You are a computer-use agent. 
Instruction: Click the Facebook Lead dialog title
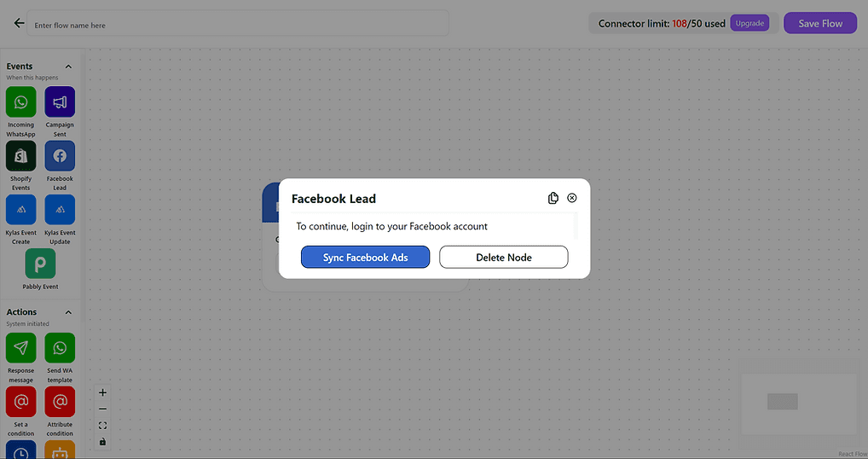[333, 199]
